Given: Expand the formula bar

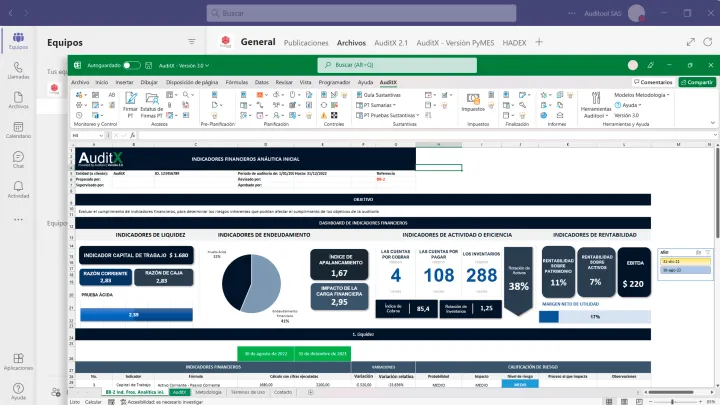Looking at the screenshot, I should [715, 135].
